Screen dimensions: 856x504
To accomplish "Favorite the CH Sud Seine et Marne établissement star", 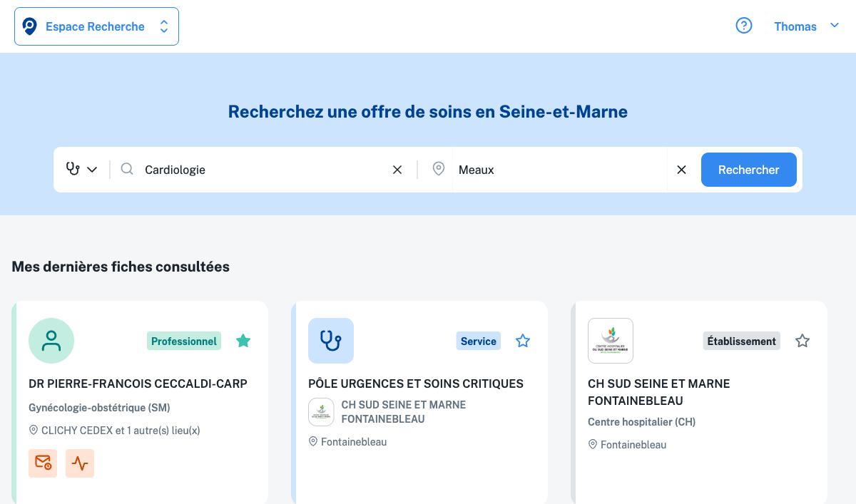I will point(802,341).
